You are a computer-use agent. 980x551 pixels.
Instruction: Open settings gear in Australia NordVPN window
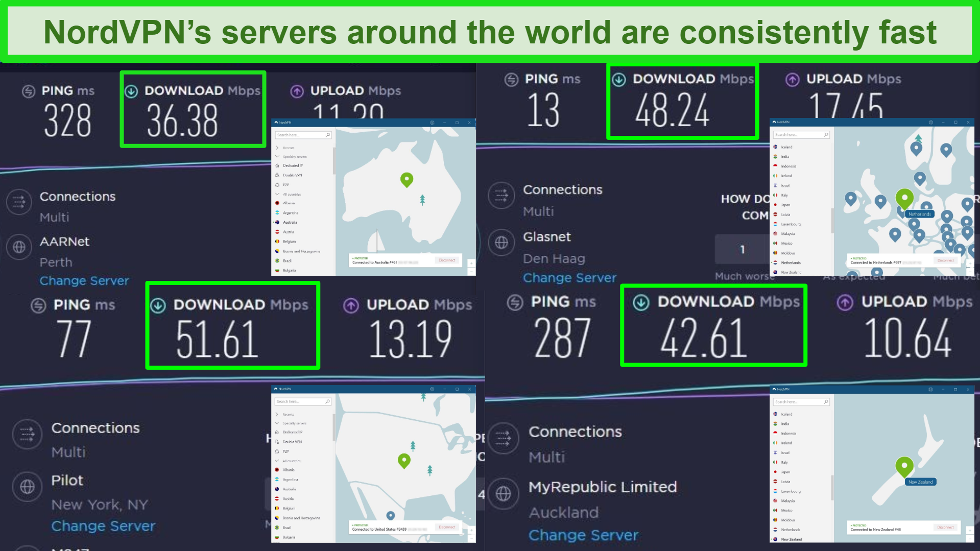(x=432, y=123)
